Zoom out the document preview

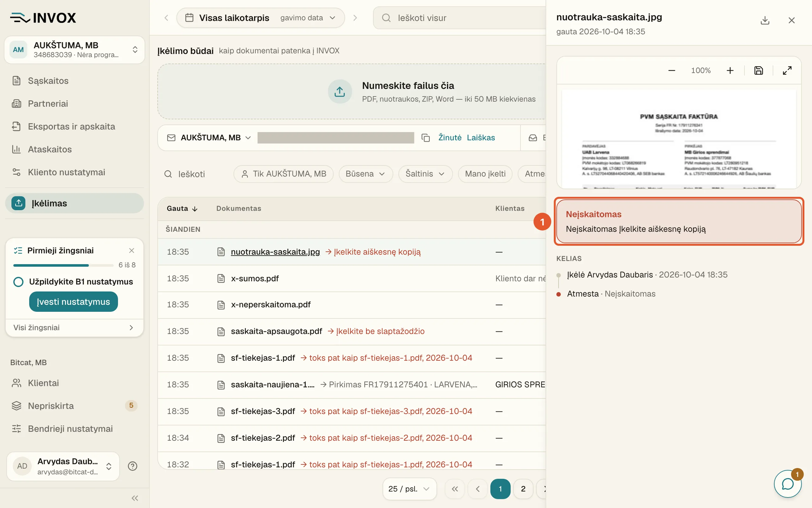[x=671, y=70]
